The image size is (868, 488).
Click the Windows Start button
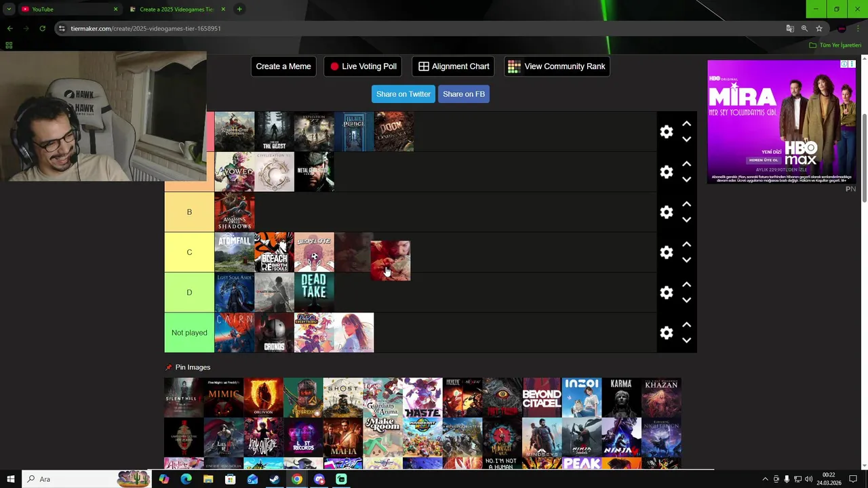[x=10, y=479]
